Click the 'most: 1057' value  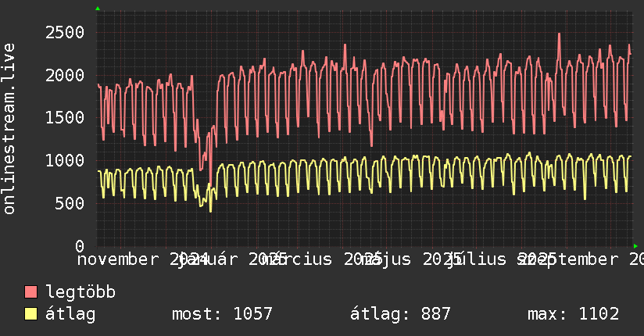[x=222, y=314]
